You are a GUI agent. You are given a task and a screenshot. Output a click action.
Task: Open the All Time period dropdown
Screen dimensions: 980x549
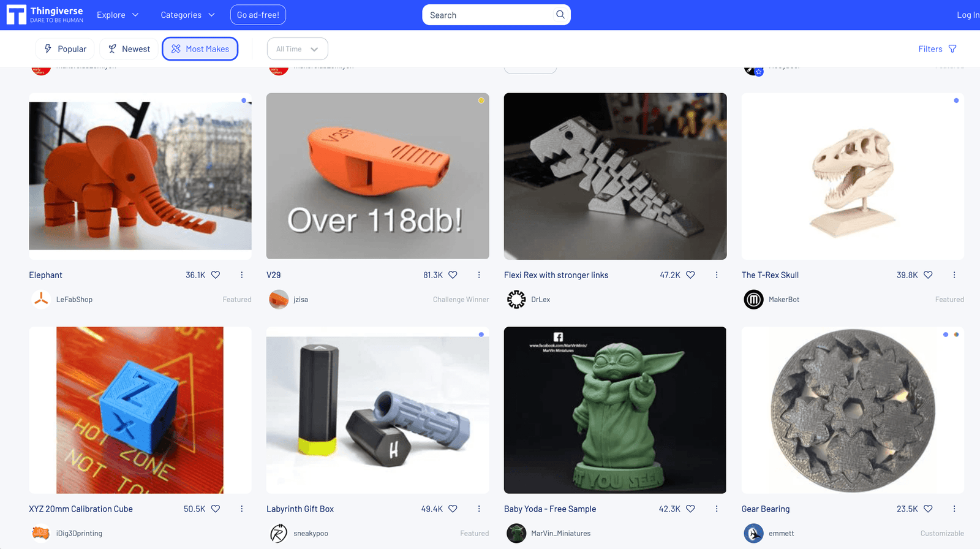coord(297,49)
